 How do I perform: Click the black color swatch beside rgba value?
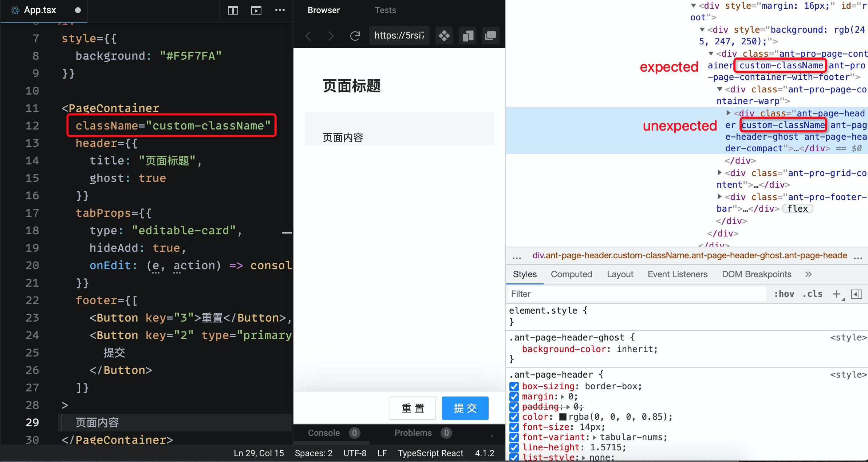(x=563, y=417)
